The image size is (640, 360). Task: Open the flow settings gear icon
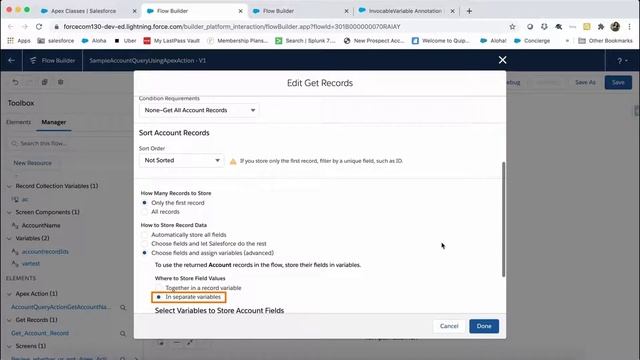click(60, 82)
